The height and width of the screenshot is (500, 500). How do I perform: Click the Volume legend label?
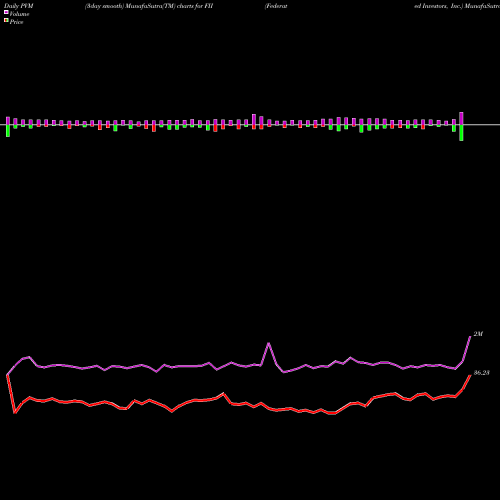point(19,14)
